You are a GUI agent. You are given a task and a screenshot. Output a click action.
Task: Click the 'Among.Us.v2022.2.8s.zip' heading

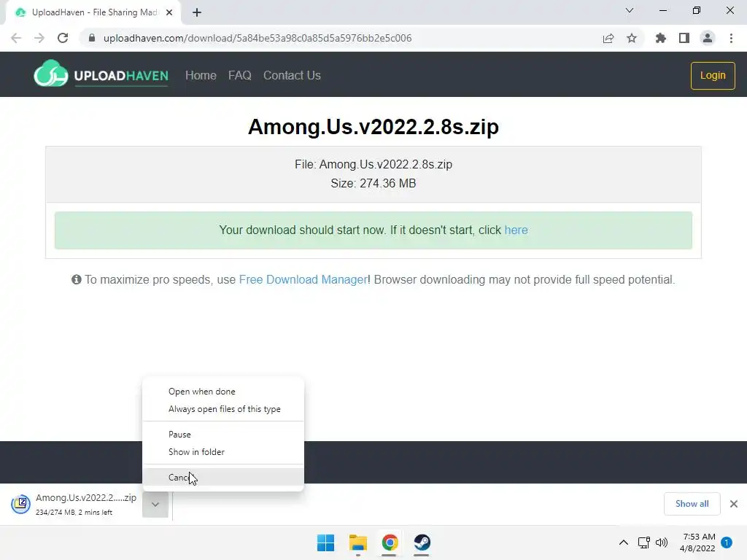click(x=373, y=127)
